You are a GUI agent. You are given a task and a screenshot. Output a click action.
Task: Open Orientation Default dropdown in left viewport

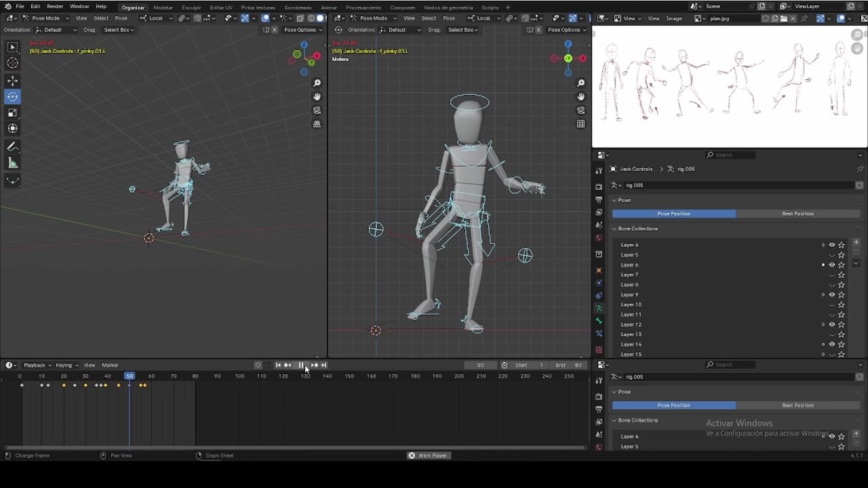pyautogui.click(x=57, y=30)
